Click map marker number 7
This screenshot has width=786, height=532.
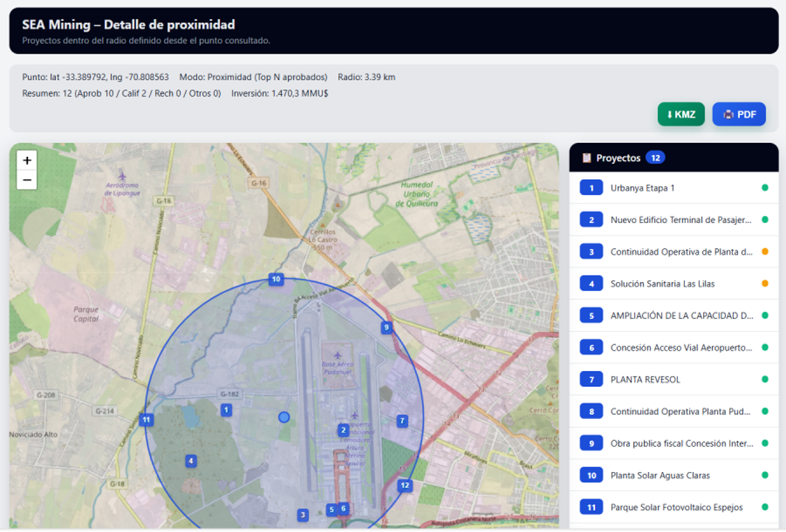[x=402, y=420]
